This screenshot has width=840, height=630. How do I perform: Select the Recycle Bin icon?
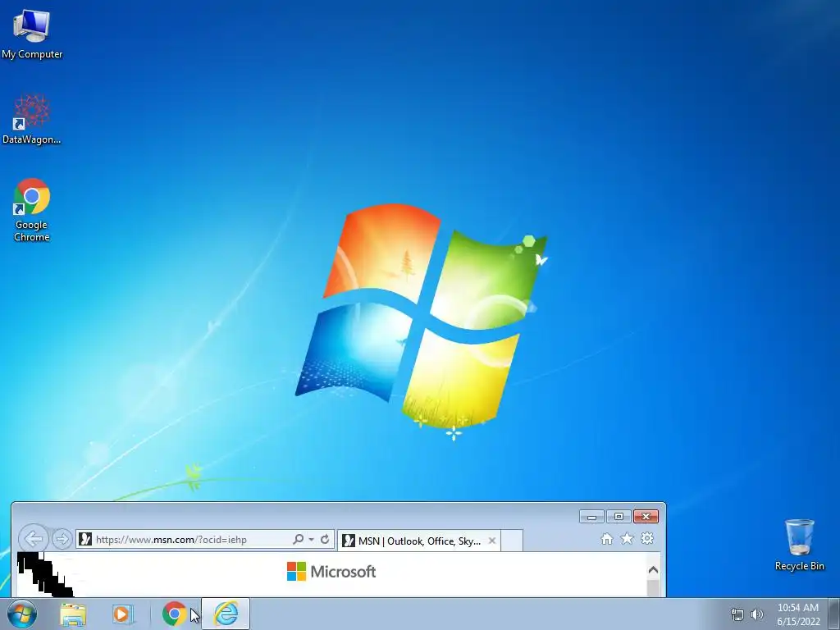pos(799,545)
